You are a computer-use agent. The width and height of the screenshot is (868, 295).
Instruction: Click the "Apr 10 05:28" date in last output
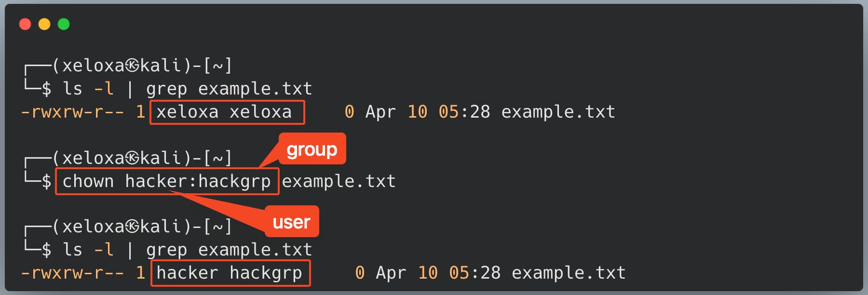coord(438,273)
